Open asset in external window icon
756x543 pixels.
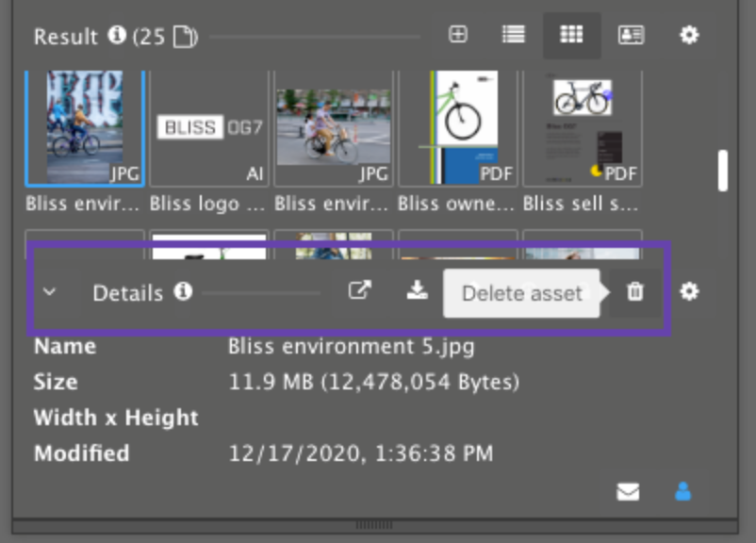point(360,290)
